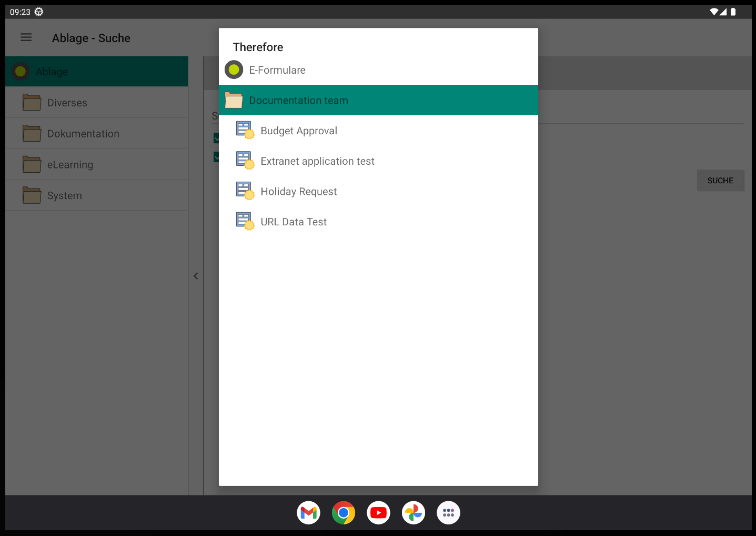Screen dimensions: 756x536
Task: Open the Budget Approval form
Action: tap(378, 131)
